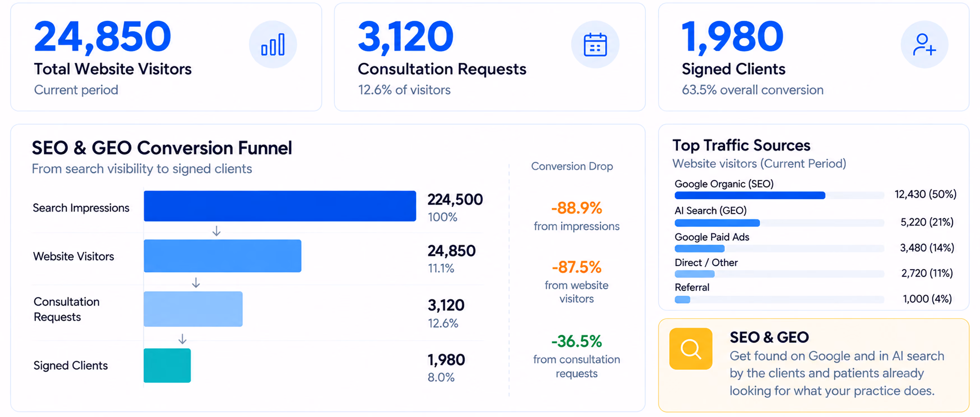Click the Search Impressions row label
This screenshot has height=417, width=980.
click(x=81, y=208)
